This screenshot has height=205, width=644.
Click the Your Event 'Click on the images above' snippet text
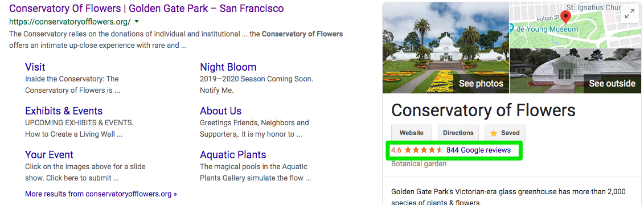coord(85,173)
